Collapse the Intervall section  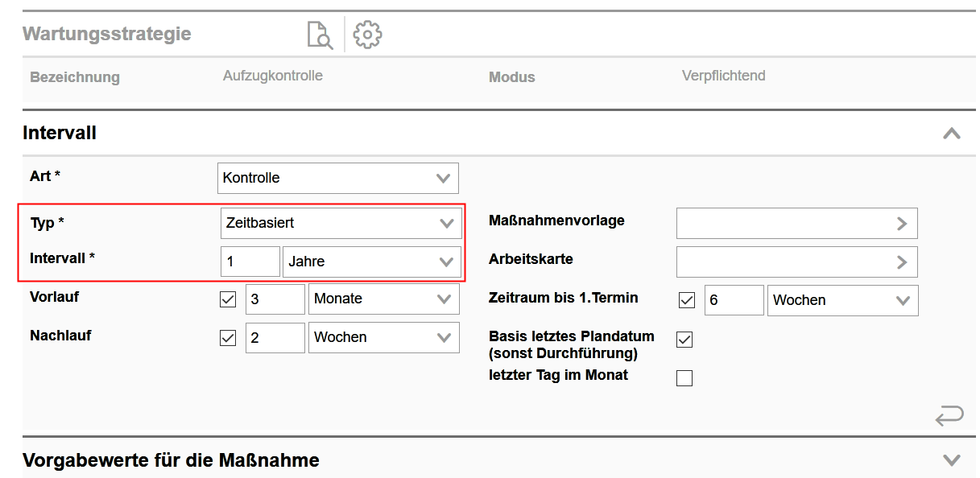[951, 134]
